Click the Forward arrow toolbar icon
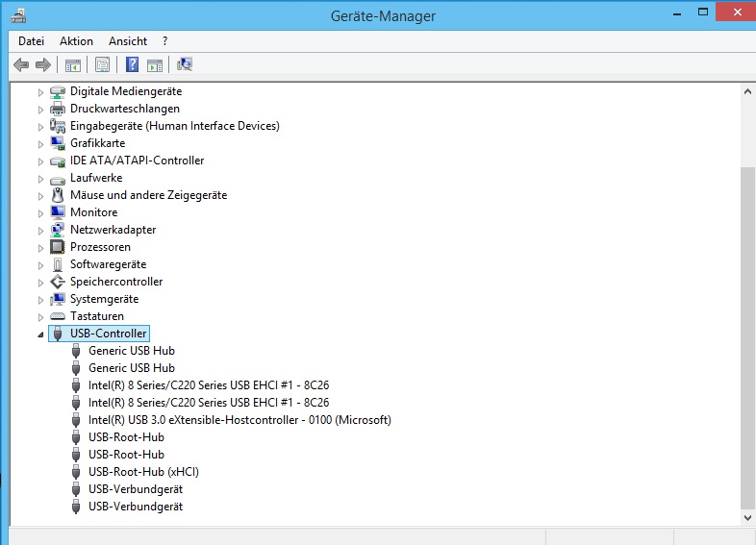Viewport: 756px width, 545px height. pos(43,64)
